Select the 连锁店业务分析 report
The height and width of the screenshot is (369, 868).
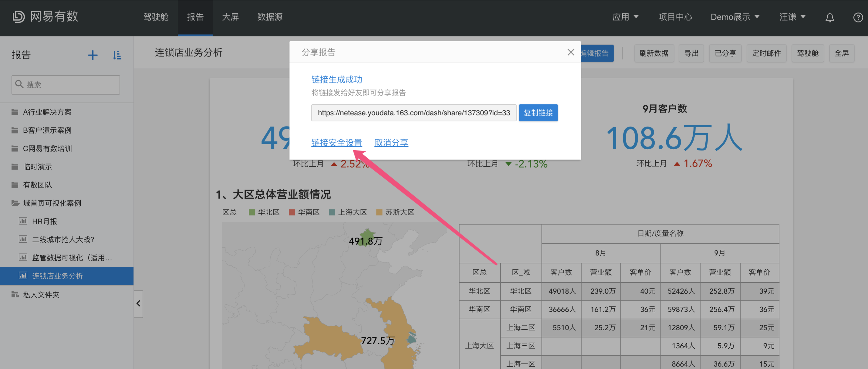click(67, 276)
